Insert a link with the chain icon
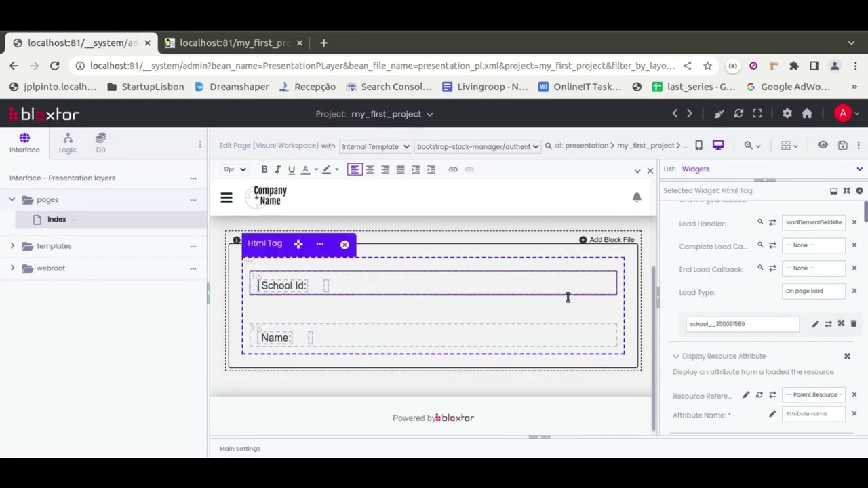Screen dimensions: 868x488 pos(453,169)
